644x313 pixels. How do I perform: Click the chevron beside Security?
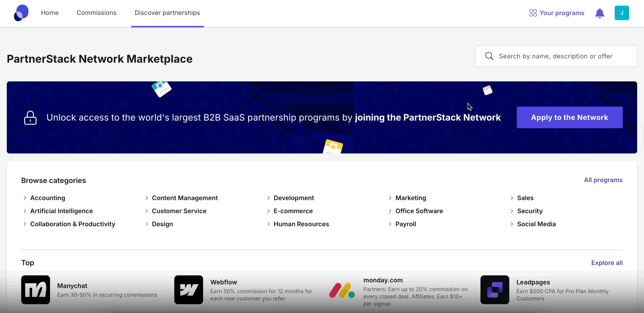512,211
